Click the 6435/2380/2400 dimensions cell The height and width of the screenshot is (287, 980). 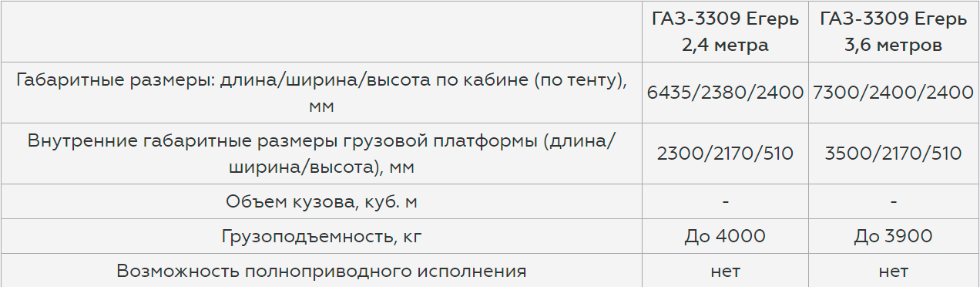coord(725,93)
